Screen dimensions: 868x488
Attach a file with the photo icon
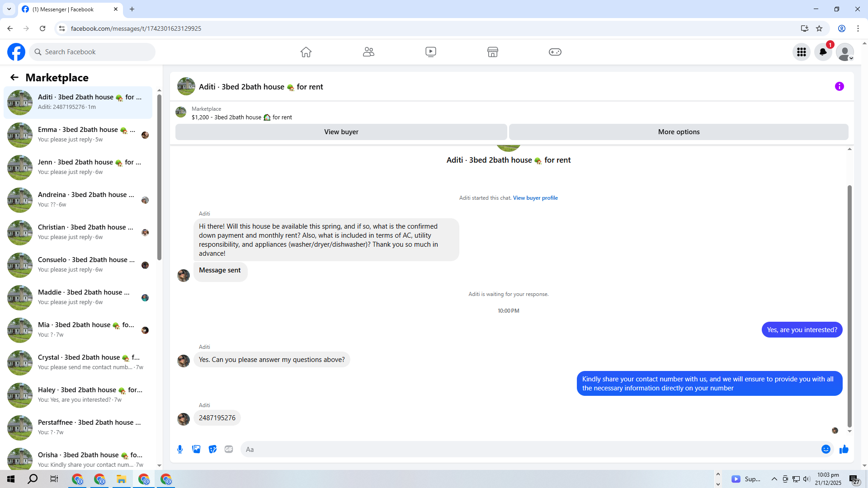click(196, 449)
